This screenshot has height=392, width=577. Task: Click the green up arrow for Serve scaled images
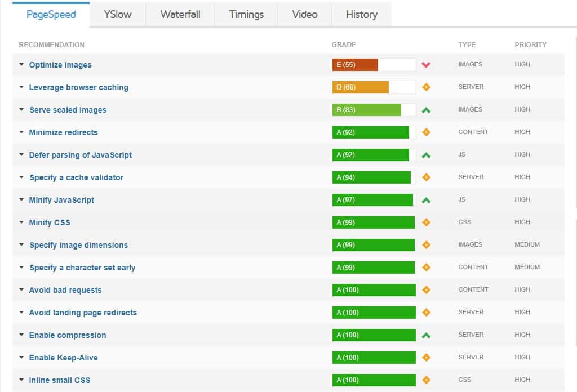point(426,110)
